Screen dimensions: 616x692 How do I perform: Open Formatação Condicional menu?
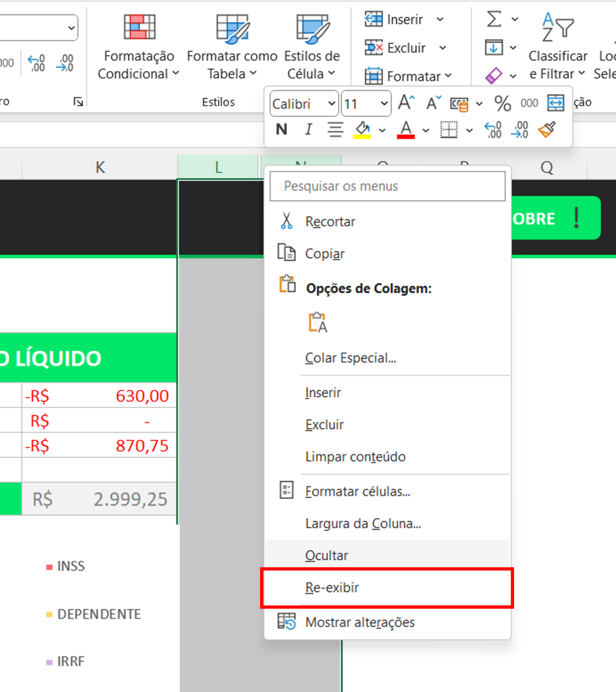pos(139,46)
